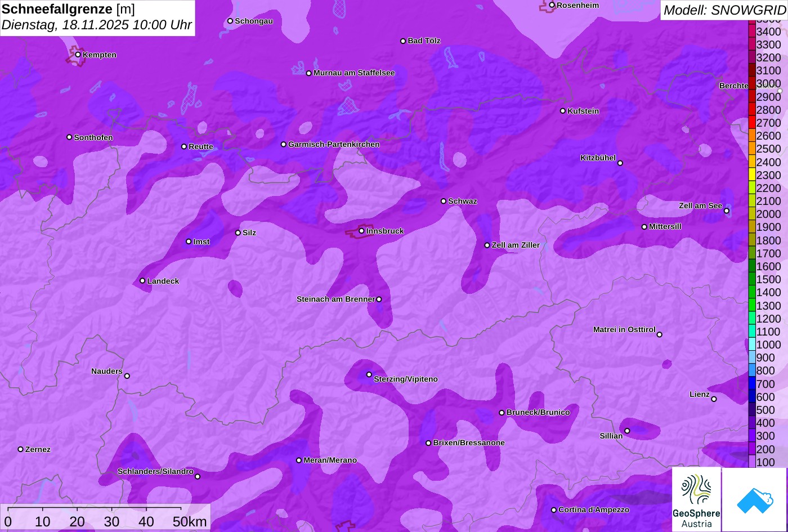Image resolution: width=788 pixels, height=532 pixels.
Task: Click the Sonthofen marker dot
Action: pyautogui.click(x=69, y=137)
